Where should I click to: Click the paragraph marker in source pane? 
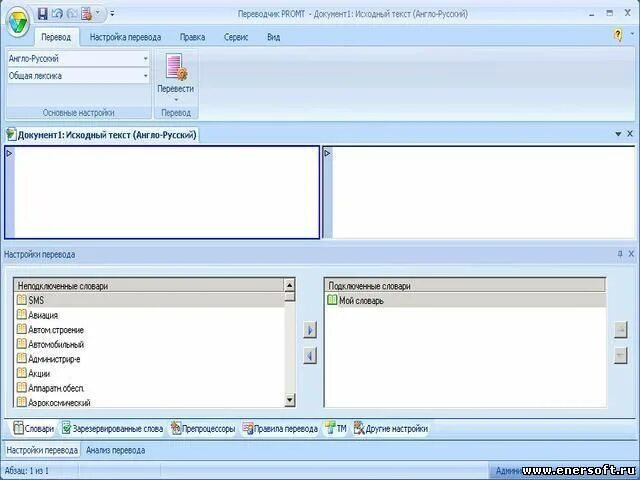[9, 153]
